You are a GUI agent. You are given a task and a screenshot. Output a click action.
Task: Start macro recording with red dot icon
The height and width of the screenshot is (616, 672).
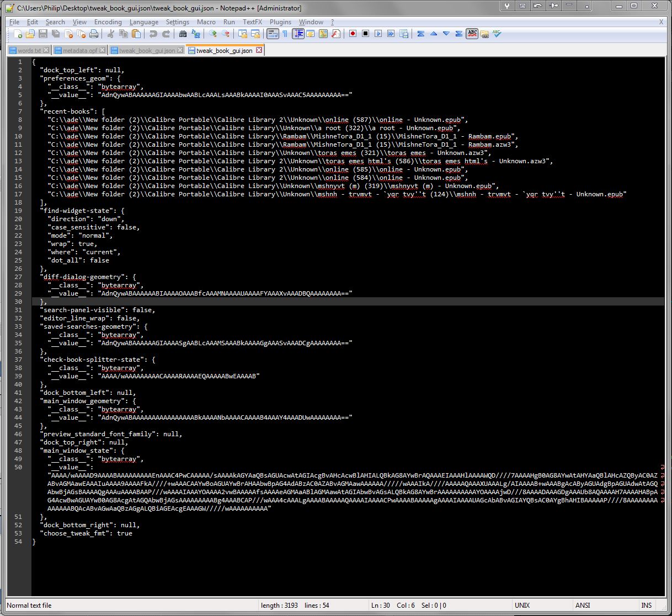tap(353, 34)
